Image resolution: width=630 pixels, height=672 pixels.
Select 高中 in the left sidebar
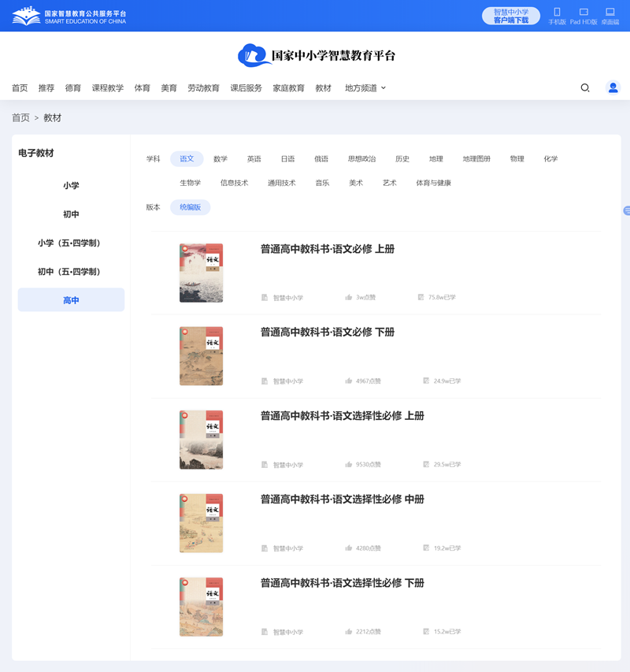pos(71,299)
